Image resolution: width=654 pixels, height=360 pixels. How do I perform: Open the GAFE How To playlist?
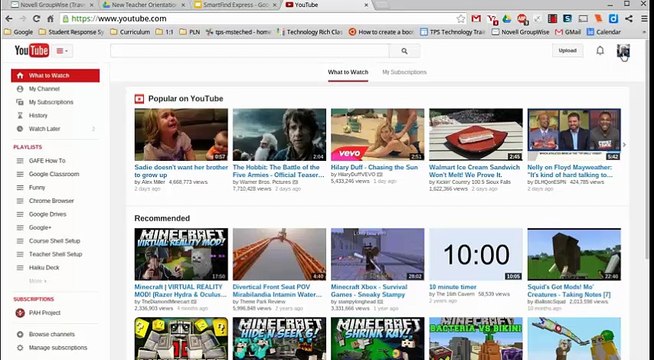click(47, 161)
